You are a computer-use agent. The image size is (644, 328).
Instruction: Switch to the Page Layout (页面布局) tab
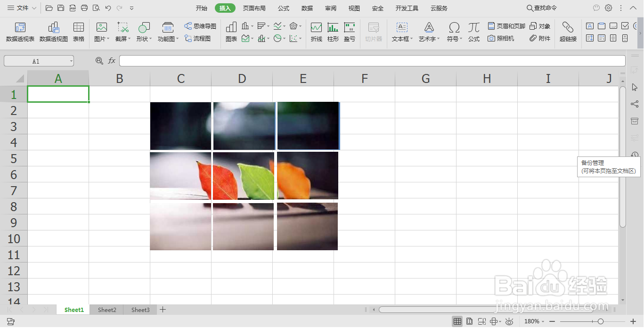(x=254, y=8)
